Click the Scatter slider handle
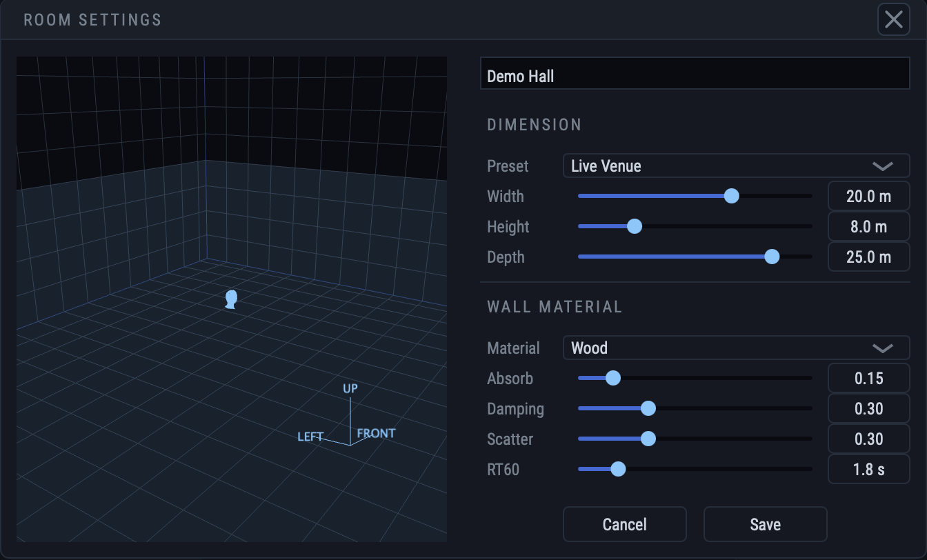The height and width of the screenshot is (560, 927). pos(648,439)
